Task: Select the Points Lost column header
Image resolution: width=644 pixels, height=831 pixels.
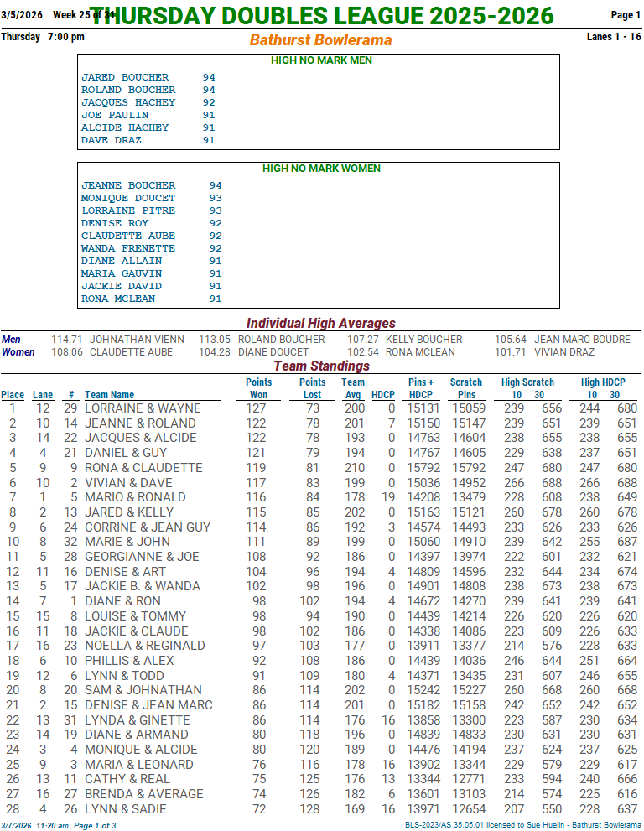Action: click(312, 388)
